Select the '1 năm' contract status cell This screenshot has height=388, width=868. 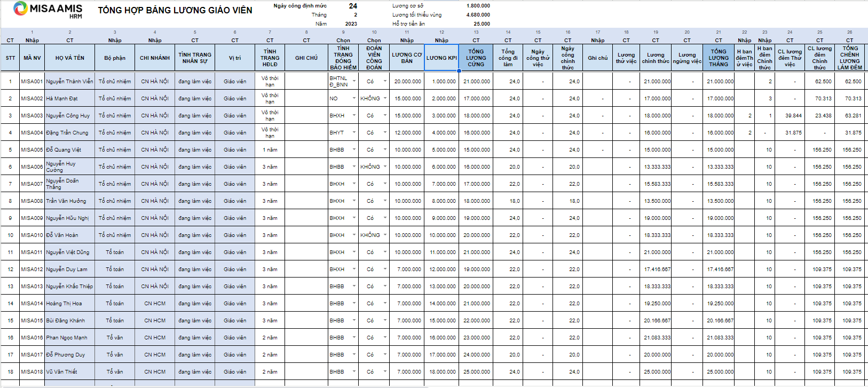click(270, 150)
